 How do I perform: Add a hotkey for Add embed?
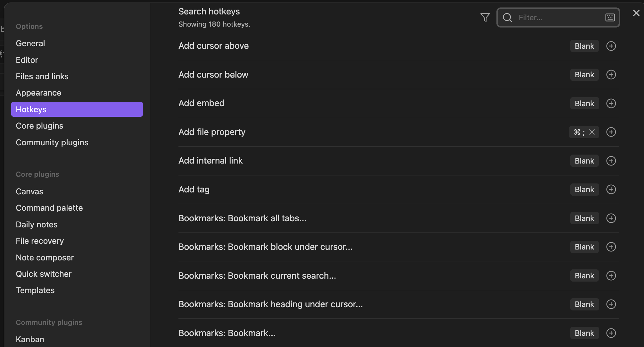click(611, 104)
